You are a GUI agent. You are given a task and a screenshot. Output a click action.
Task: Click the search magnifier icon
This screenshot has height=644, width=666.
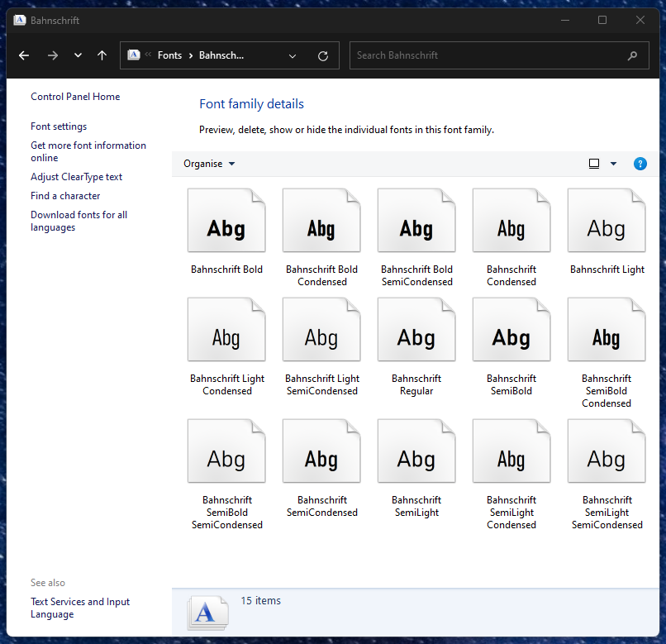[632, 56]
